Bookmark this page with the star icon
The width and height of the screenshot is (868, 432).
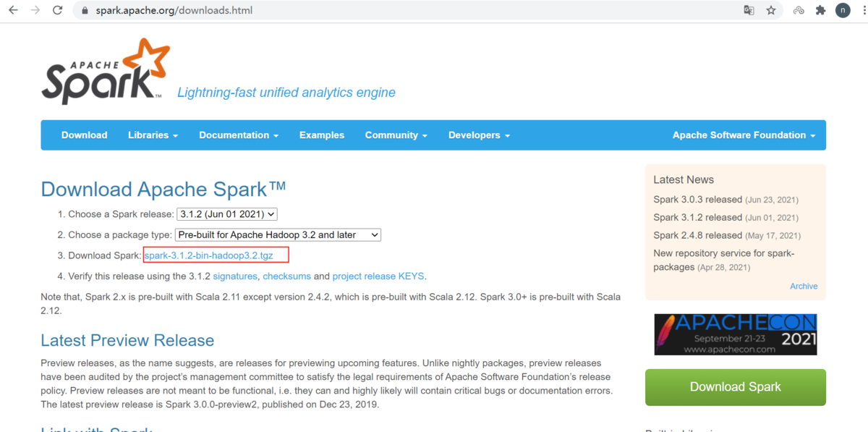click(771, 11)
